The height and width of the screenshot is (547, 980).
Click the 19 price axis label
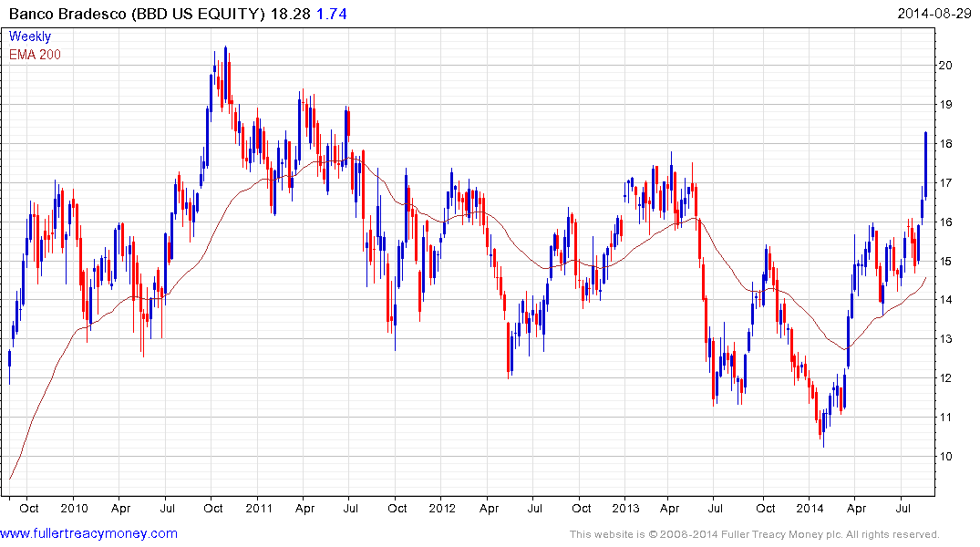pos(945,105)
